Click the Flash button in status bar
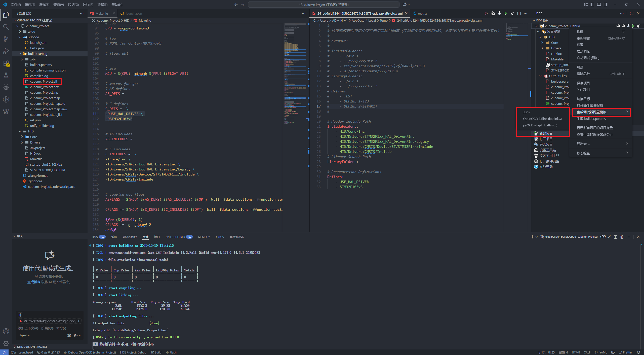The height and width of the screenshot is (355, 644). (x=171, y=352)
